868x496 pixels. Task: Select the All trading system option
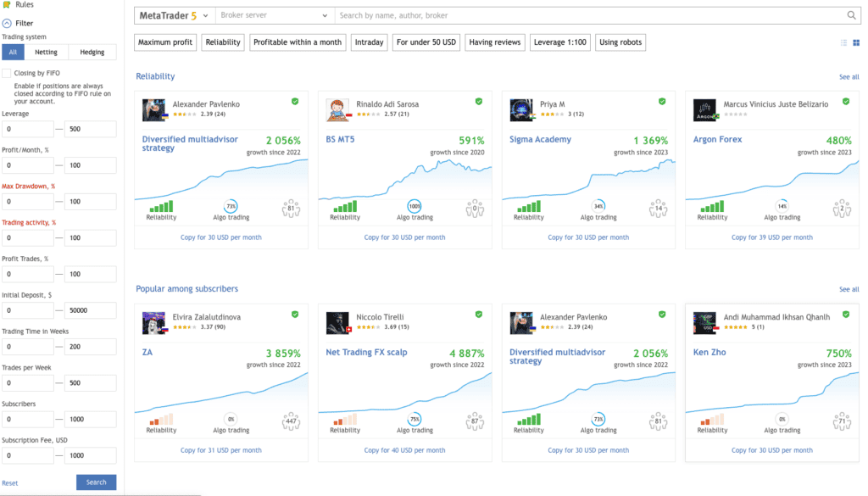(x=13, y=52)
